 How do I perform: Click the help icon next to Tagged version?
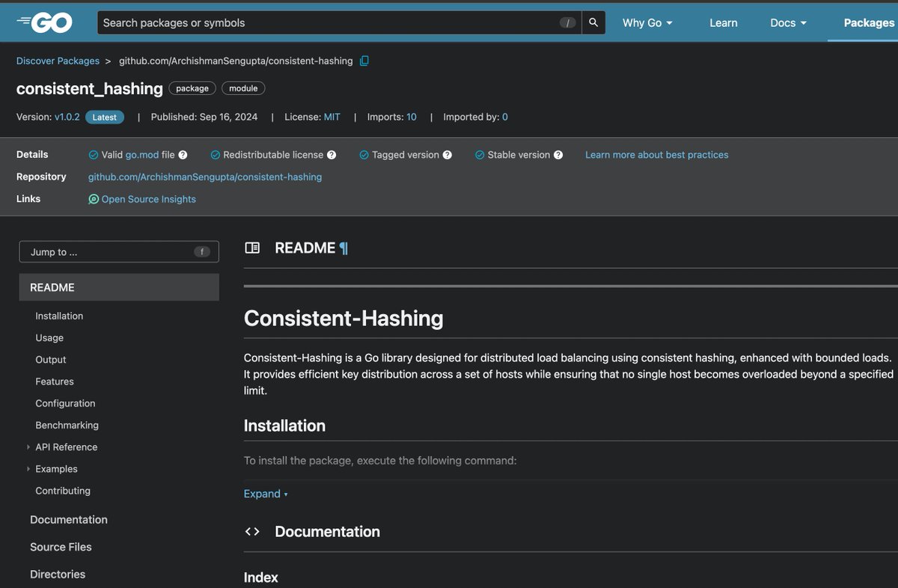point(448,154)
